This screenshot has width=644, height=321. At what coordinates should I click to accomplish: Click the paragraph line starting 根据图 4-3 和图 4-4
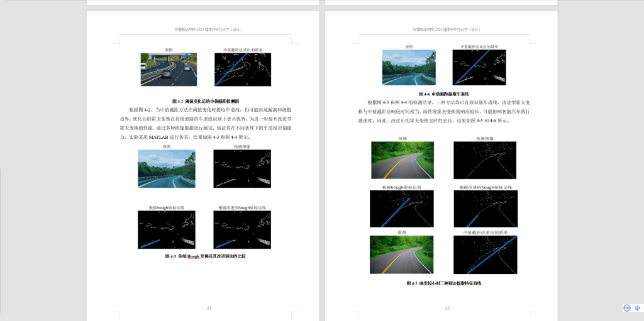(448, 102)
